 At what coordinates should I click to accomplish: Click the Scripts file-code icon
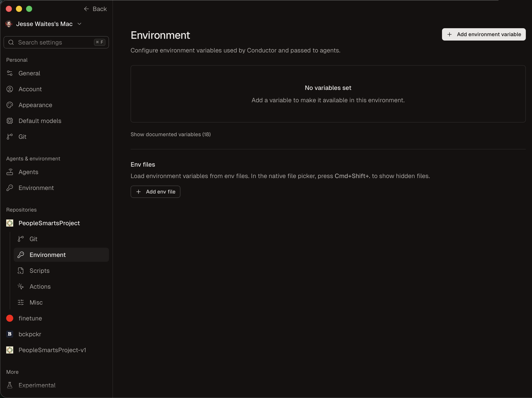coord(21,271)
